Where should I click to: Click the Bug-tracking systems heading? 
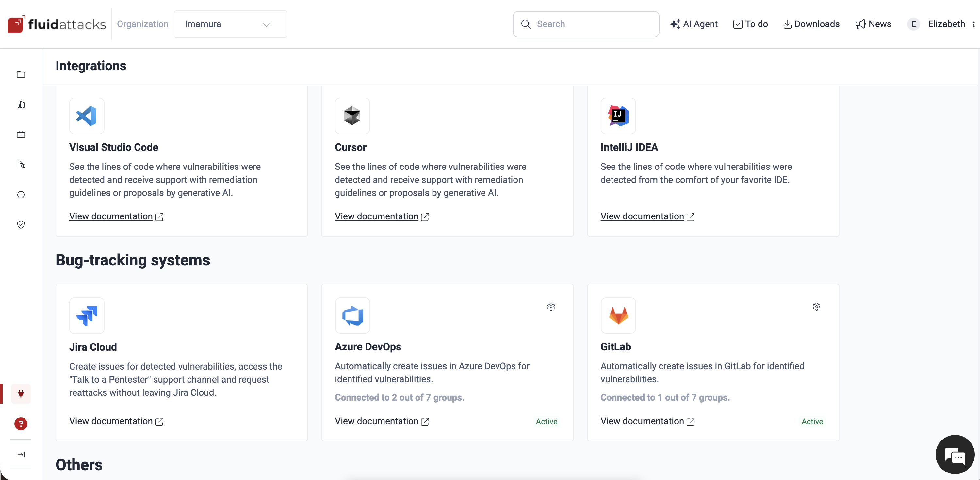point(133,260)
